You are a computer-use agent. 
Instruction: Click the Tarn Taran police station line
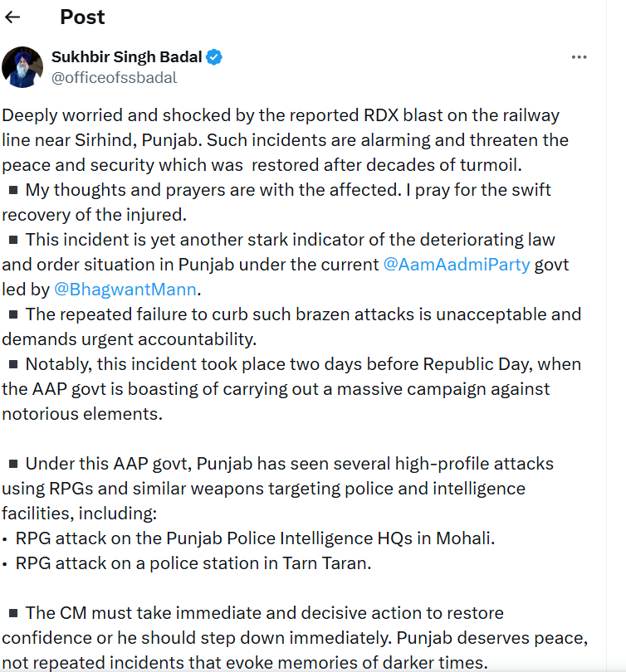click(x=193, y=563)
